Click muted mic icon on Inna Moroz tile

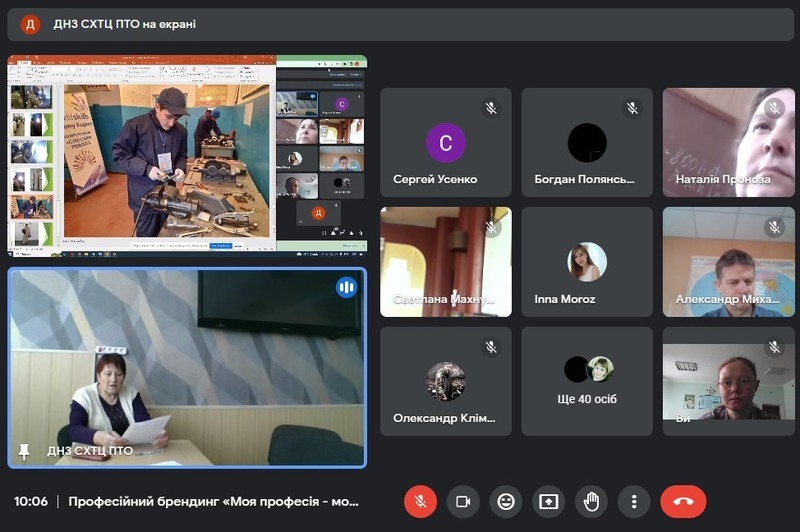pos(632,228)
